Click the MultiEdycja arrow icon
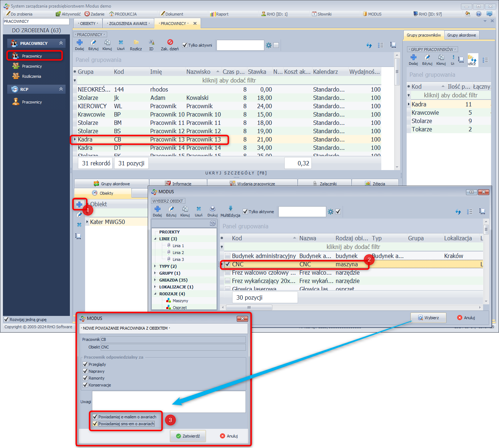 (x=230, y=209)
